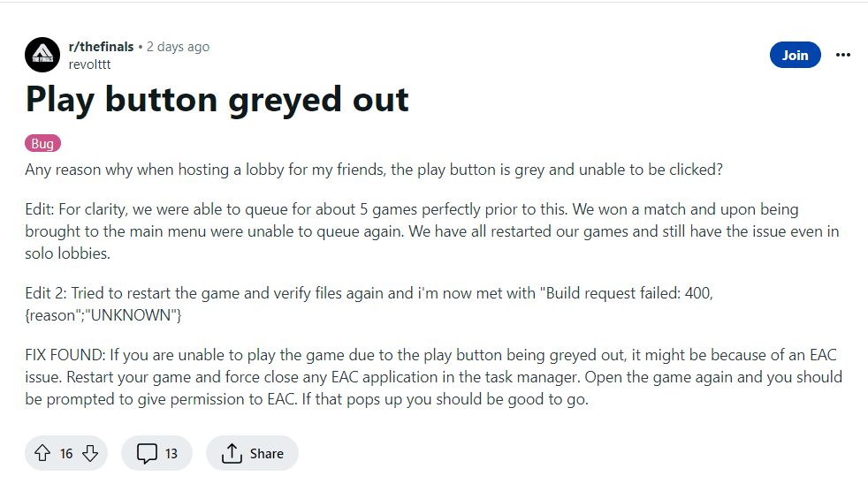Open the revolttt user profile
Viewport: 868px width, 491px height.
pos(89,64)
